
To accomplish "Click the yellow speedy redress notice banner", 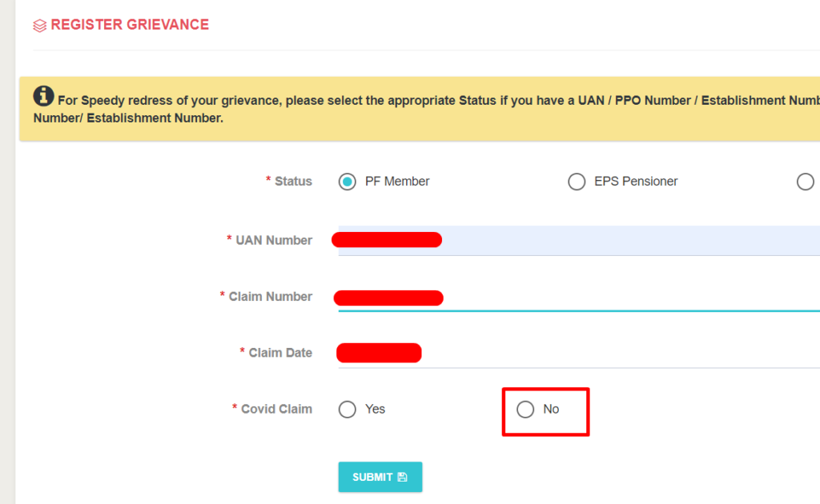I will (416, 106).
